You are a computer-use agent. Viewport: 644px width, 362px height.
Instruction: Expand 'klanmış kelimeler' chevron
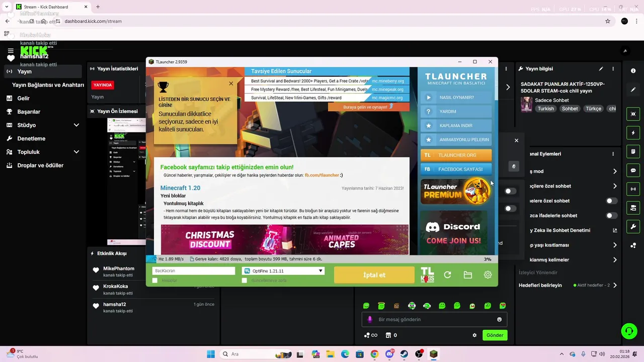(x=615, y=260)
